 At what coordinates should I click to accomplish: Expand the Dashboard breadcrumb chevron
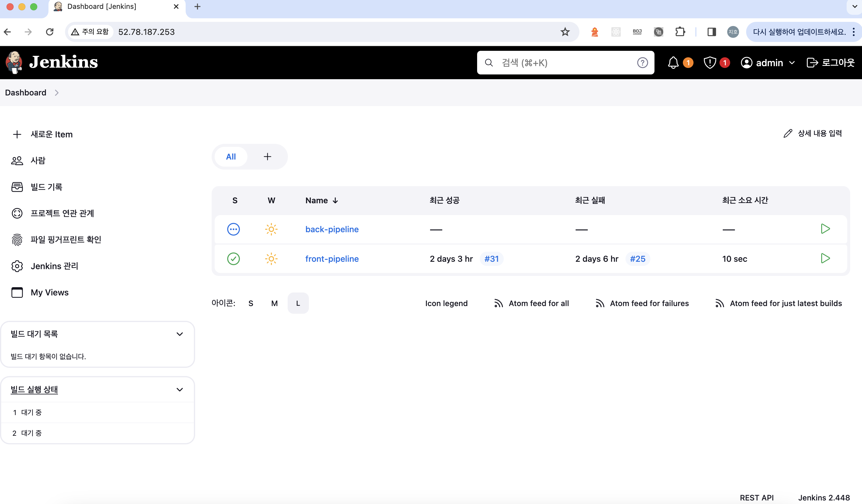[x=57, y=93]
